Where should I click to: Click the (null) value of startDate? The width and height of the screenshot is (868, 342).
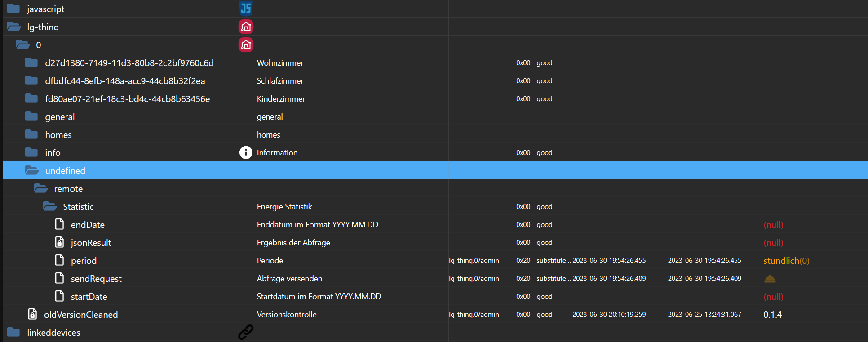pos(773,297)
